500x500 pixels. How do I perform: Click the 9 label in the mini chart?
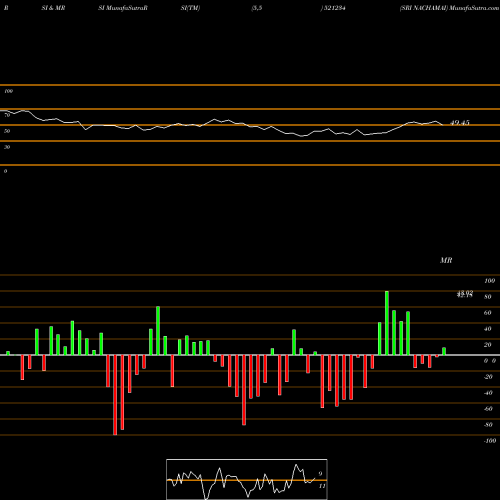[x=320, y=474]
